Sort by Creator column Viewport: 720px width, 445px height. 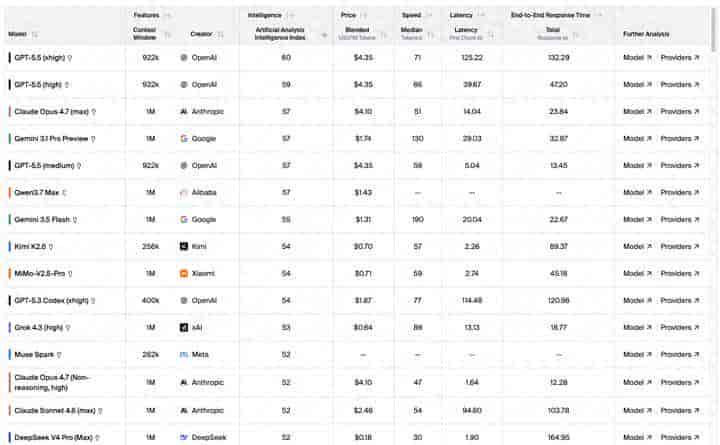point(220,34)
